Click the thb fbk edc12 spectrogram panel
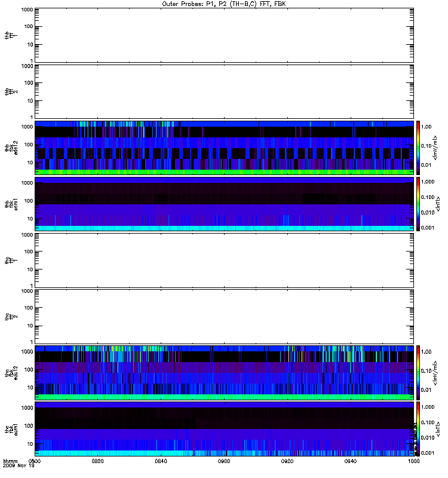448x478 pixels. click(x=224, y=148)
